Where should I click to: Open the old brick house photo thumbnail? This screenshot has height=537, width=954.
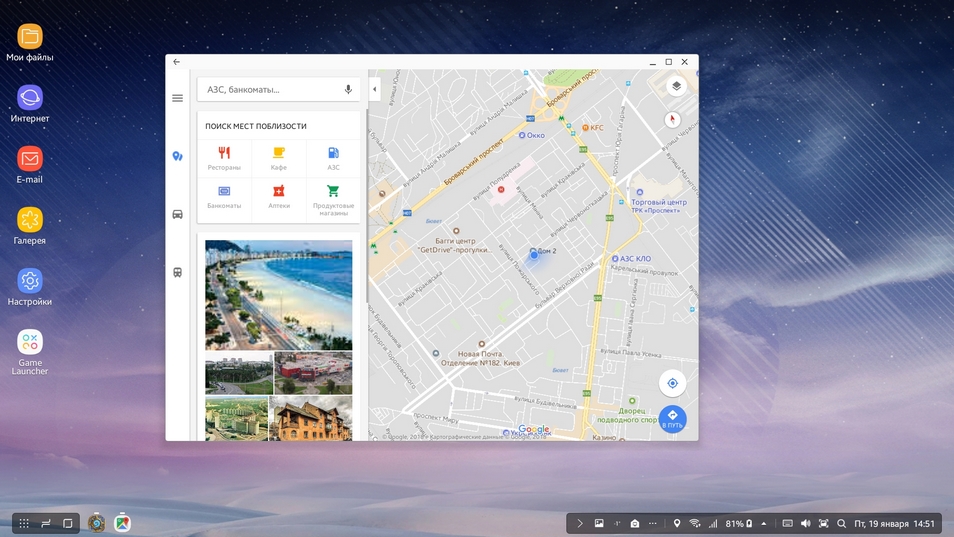point(311,418)
